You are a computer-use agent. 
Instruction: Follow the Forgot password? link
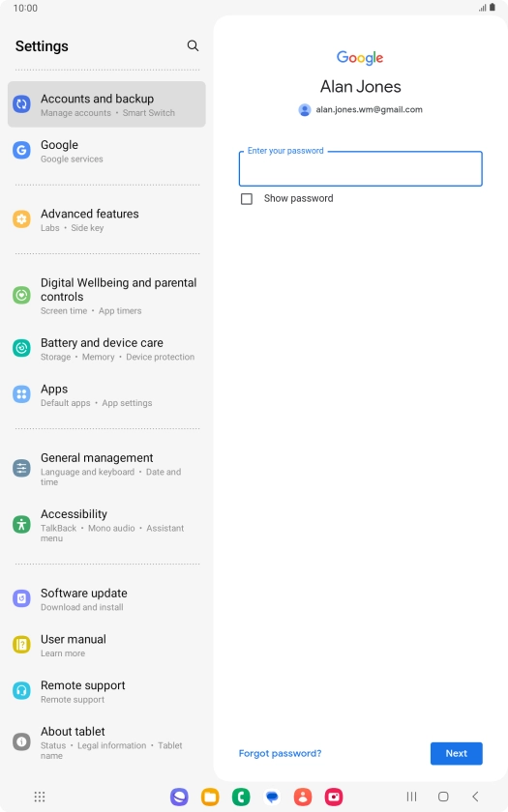(280, 753)
